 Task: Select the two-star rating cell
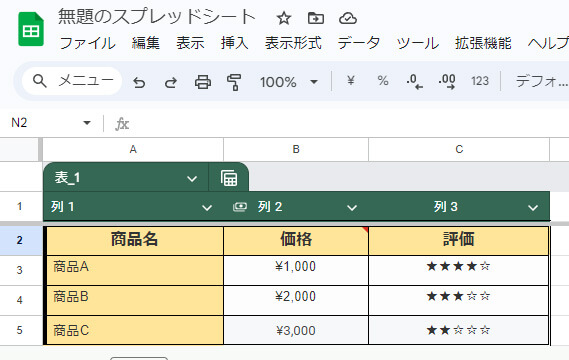tap(459, 330)
